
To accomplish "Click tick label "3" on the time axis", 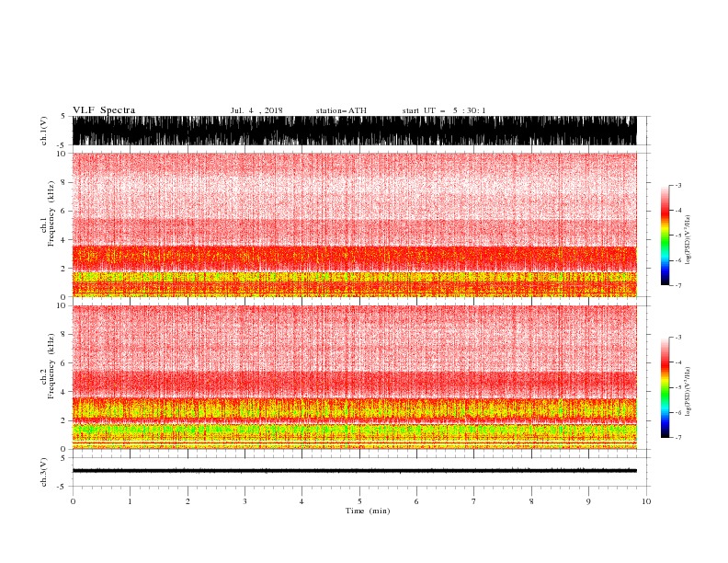I will [245, 501].
